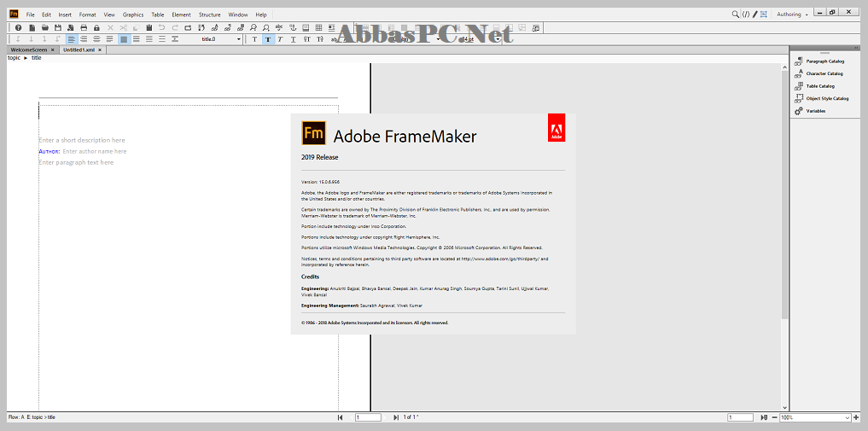Open Paragraph Catalog panel
Screen dimensions: 868x431
point(818,61)
